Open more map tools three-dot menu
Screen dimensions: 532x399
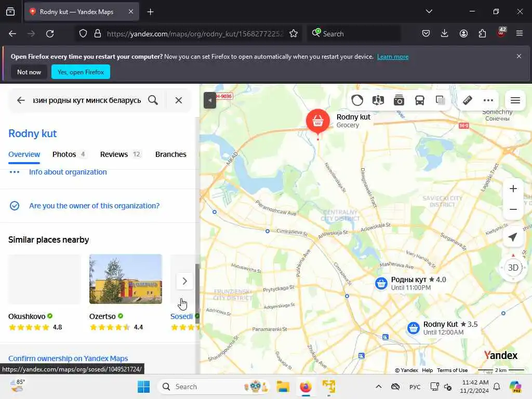click(488, 100)
